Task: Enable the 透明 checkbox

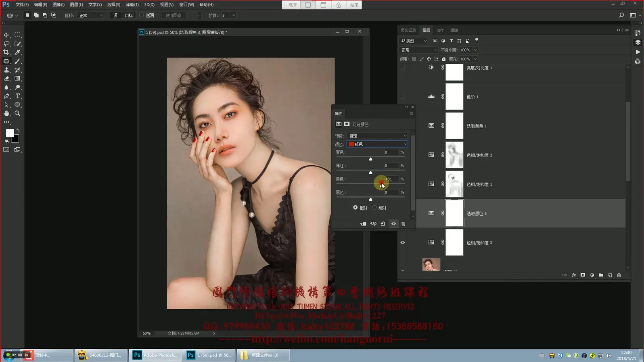Action: 142,15
